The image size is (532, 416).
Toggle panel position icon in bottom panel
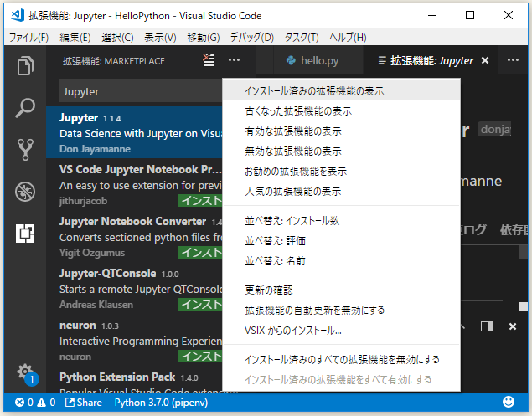click(x=487, y=326)
